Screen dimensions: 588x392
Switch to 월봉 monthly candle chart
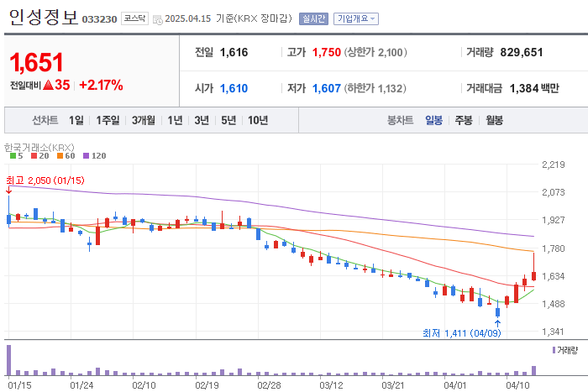coord(494,120)
